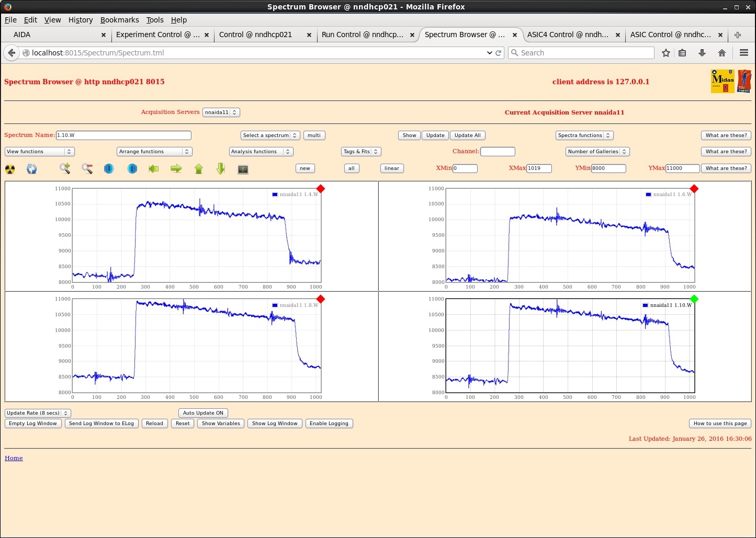
Task: Reload page via address bar reload icon
Action: point(499,53)
